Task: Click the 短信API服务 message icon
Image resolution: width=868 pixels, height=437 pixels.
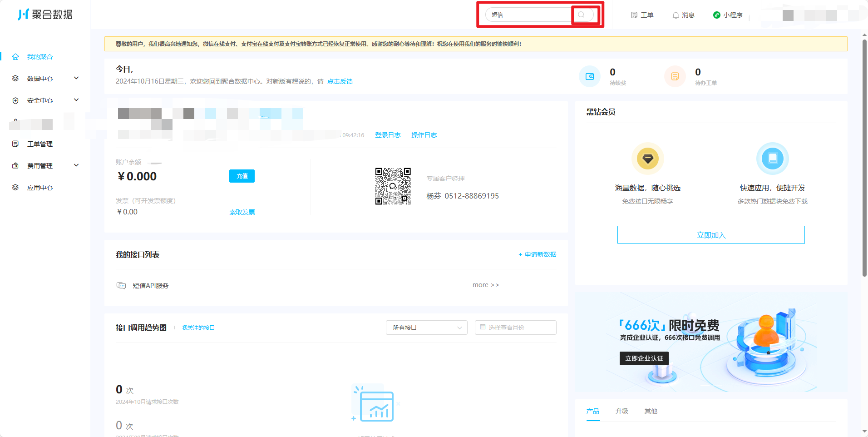Action: (x=121, y=285)
